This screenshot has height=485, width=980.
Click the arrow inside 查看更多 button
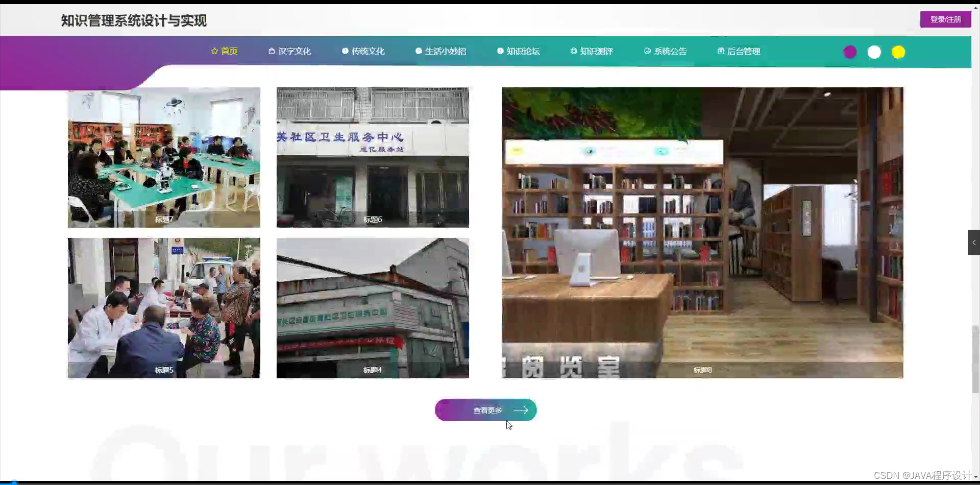tap(521, 410)
